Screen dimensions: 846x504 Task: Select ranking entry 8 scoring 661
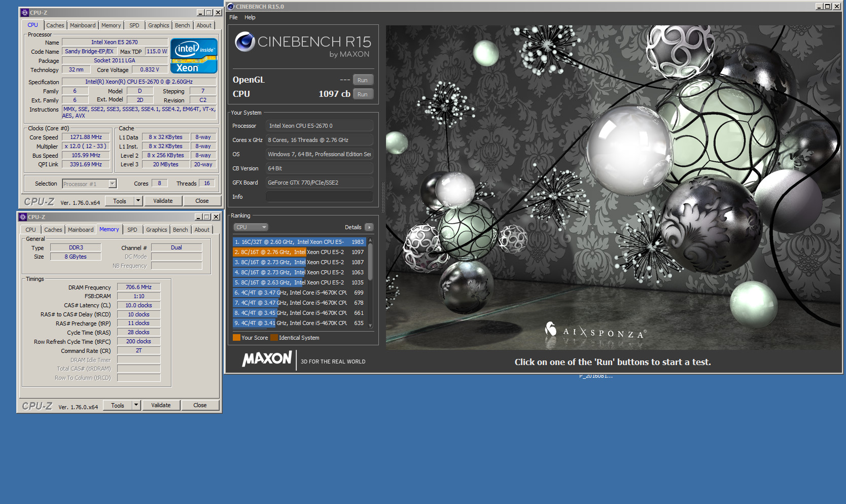point(299,313)
